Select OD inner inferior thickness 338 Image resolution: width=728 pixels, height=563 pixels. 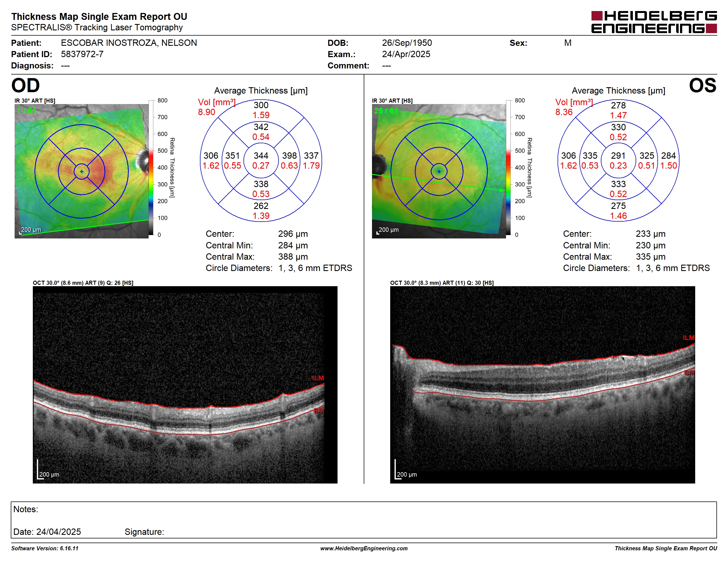coord(261,184)
